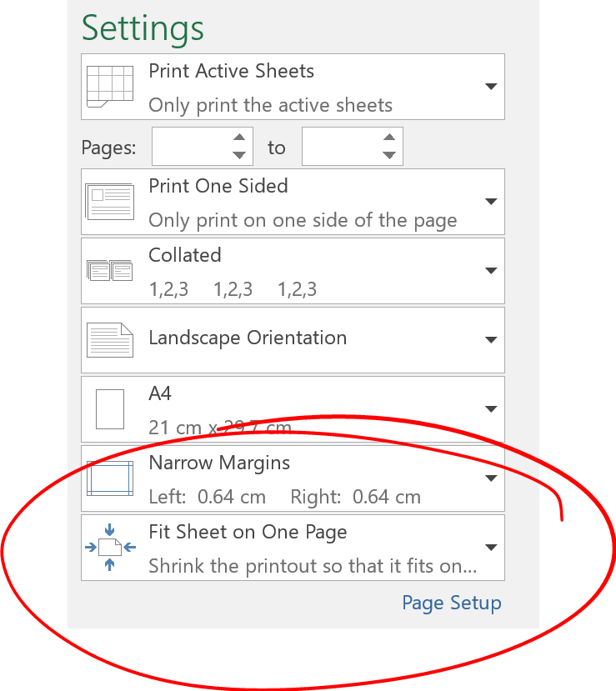The width and height of the screenshot is (616, 691).
Task: Click the Pages from input field
Action: tap(192, 147)
